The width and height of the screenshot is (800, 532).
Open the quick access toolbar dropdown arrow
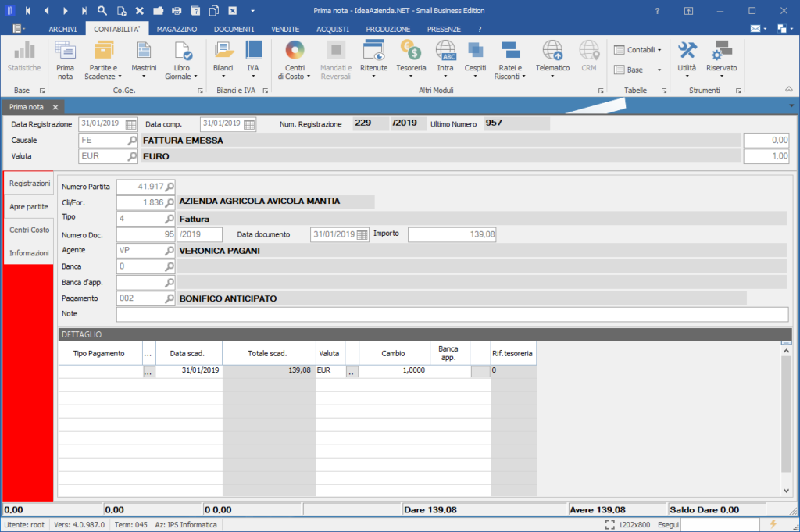click(x=252, y=11)
